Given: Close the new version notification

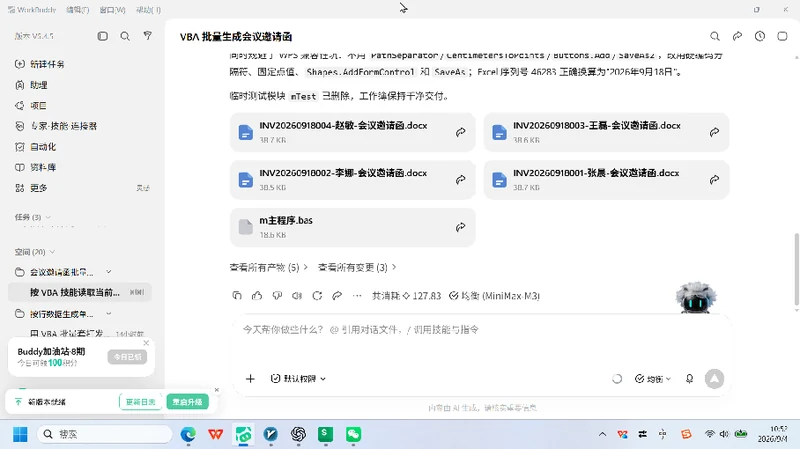Looking at the screenshot, I should click(217, 390).
